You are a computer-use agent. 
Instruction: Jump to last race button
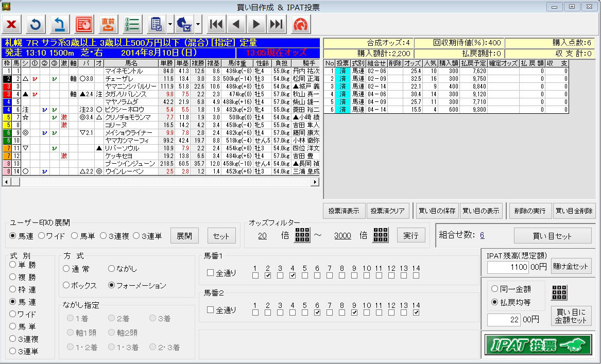277,25
